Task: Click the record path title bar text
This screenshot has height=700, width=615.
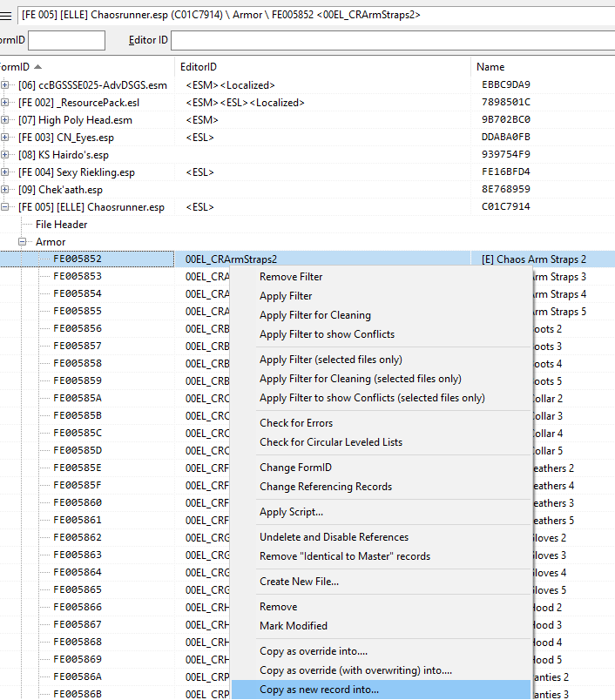Action: click(221, 15)
